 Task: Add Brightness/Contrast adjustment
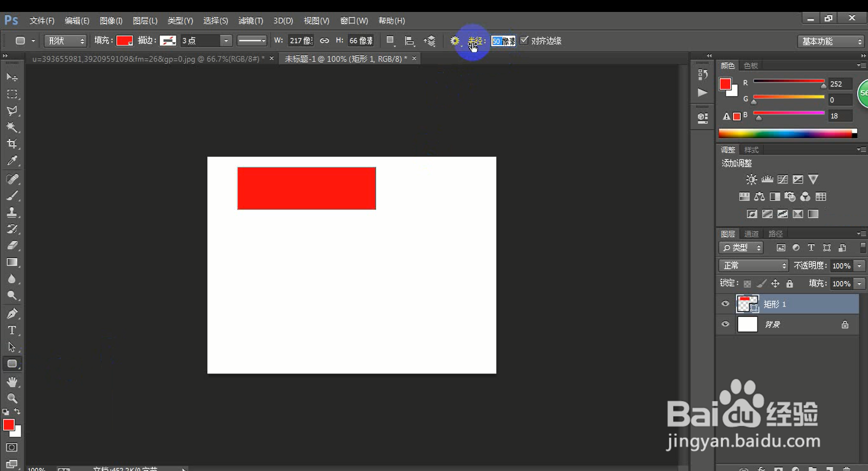pos(751,180)
